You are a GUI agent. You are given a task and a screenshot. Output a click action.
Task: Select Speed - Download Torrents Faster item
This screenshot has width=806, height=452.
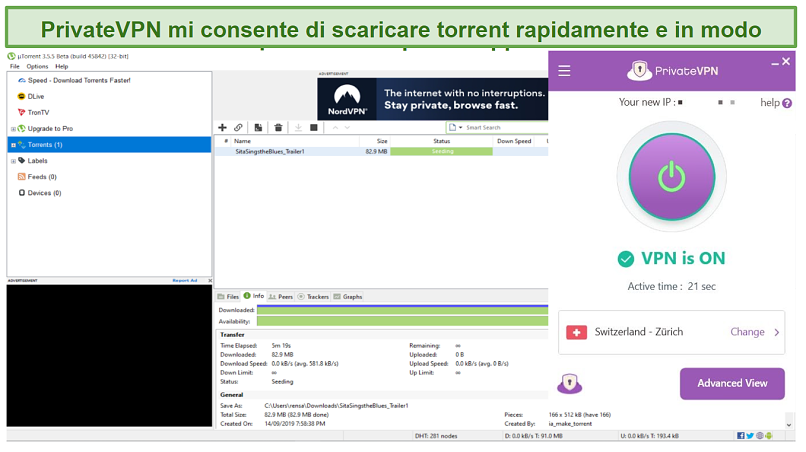79,80
